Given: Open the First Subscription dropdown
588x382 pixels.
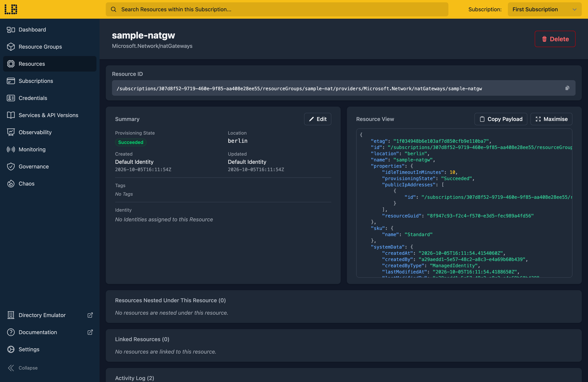Looking at the screenshot, I should click(x=544, y=9).
